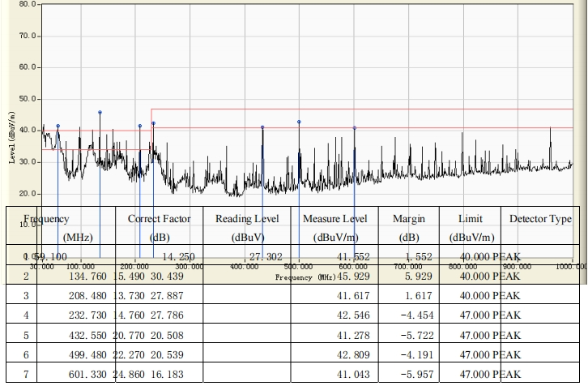Image resolution: width=588 pixels, height=386 pixels.
Task: Click the 47.000 PEAK cell in row 7
Action: coord(491,375)
